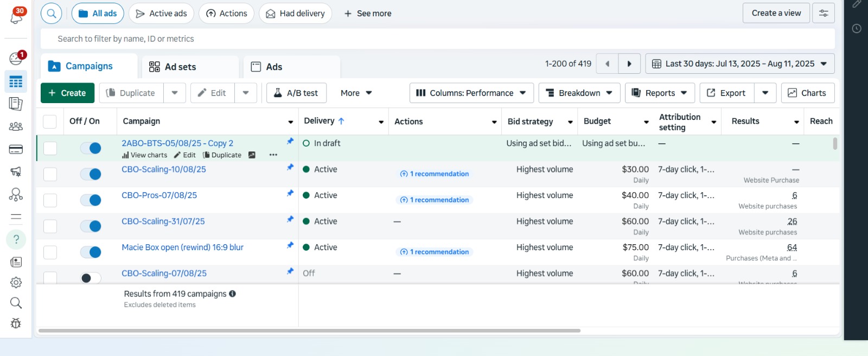Open the Reports dropdown
Image resolution: width=868 pixels, height=356 pixels.
click(x=660, y=93)
